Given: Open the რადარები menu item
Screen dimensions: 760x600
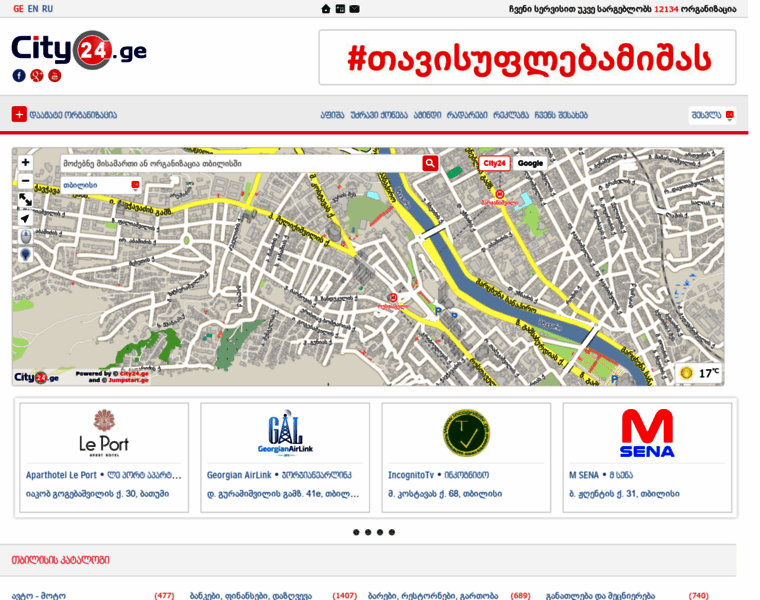Looking at the screenshot, I should pos(467,115).
